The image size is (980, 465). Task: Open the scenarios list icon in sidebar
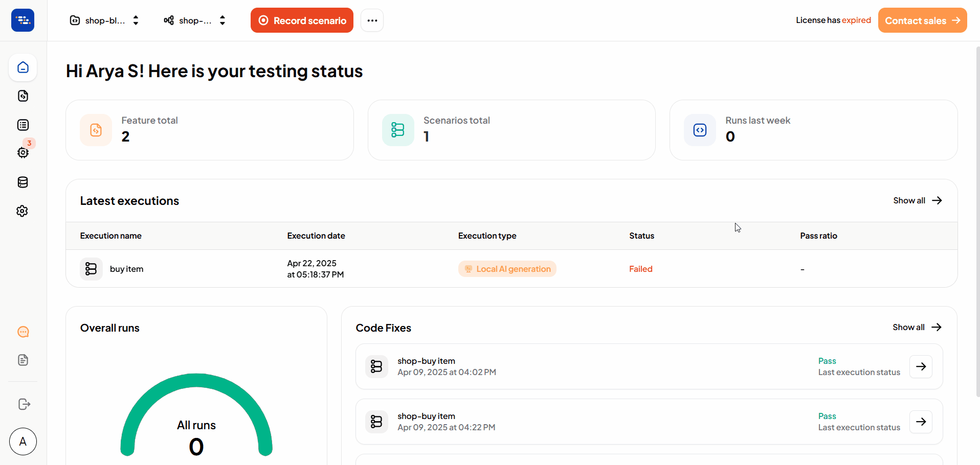(23, 124)
